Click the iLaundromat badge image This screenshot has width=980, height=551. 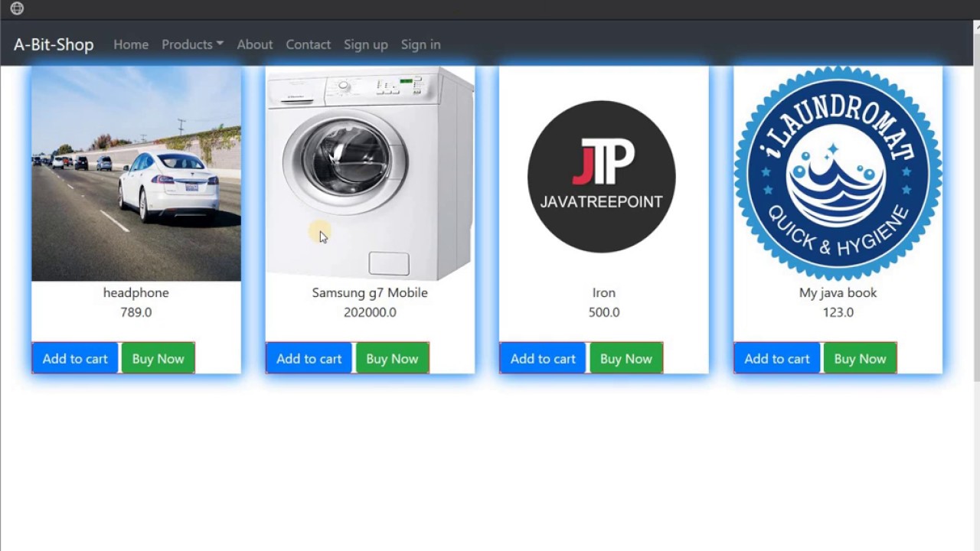[838, 174]
